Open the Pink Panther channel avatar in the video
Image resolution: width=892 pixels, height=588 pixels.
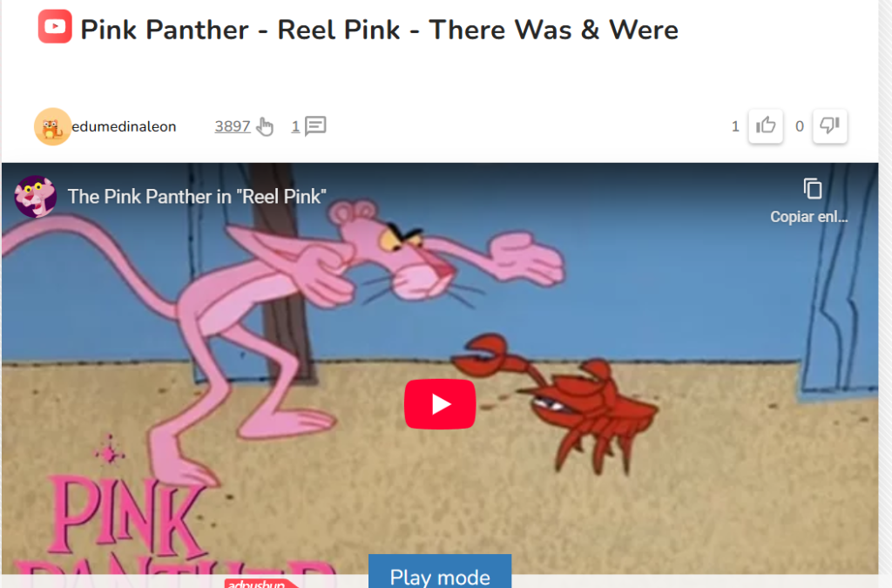click(x=35, y=196)
